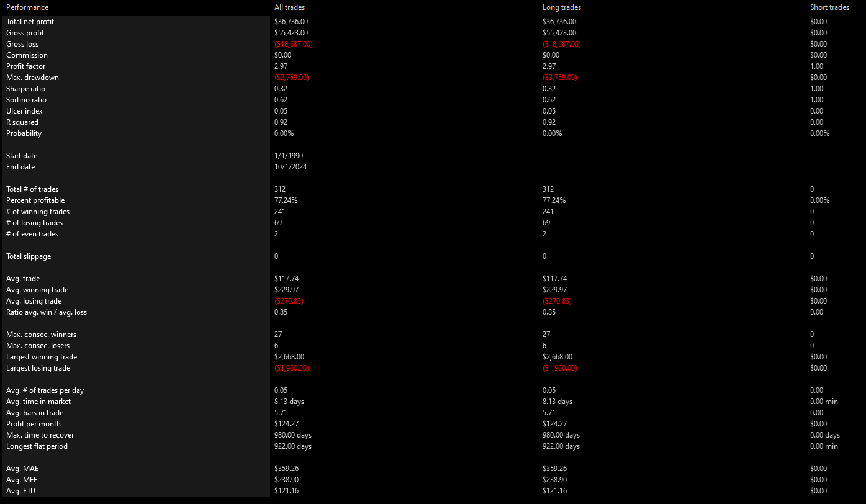Select the Max. time to recover label

click(40, 435)
